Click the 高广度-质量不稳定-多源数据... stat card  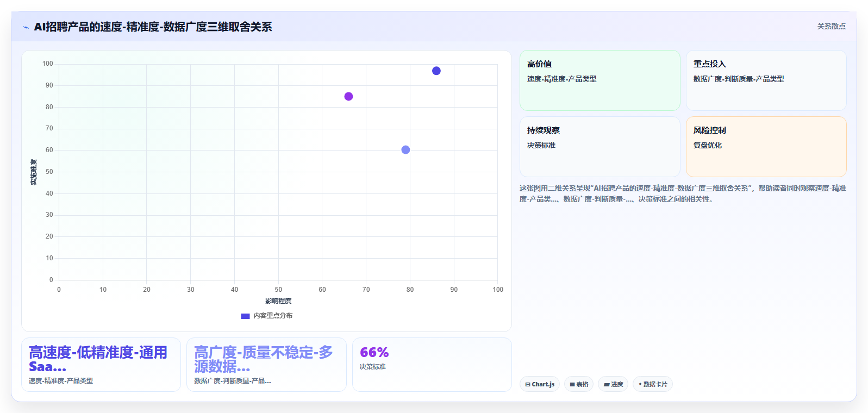tap(266, 365)
